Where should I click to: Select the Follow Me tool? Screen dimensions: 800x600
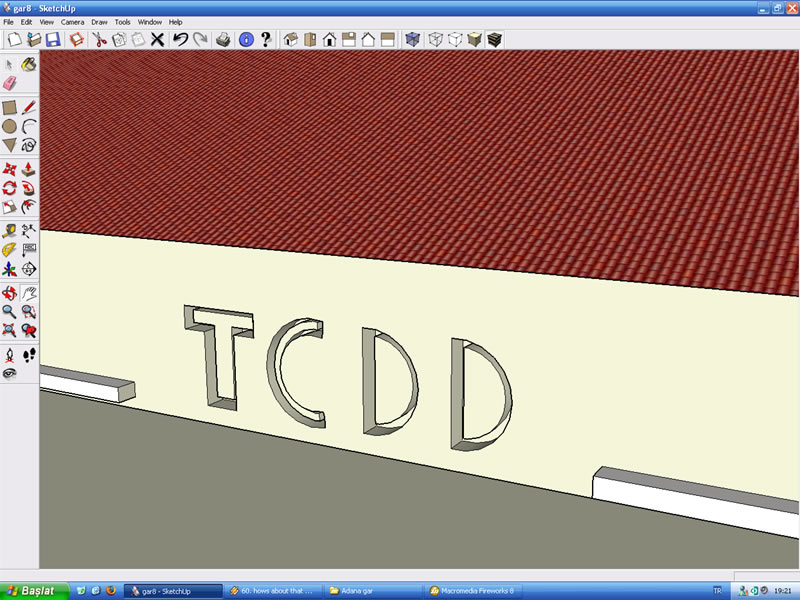[x=29, y=188]
